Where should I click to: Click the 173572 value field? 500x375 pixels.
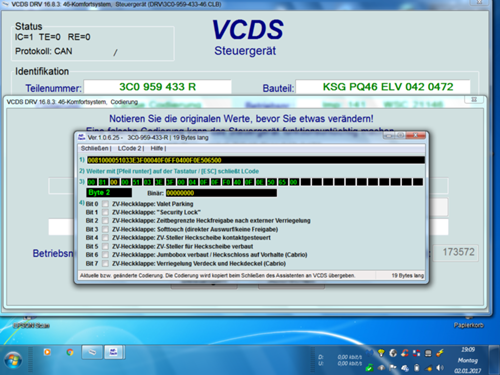pyautogui.click(x=455, y=252)
